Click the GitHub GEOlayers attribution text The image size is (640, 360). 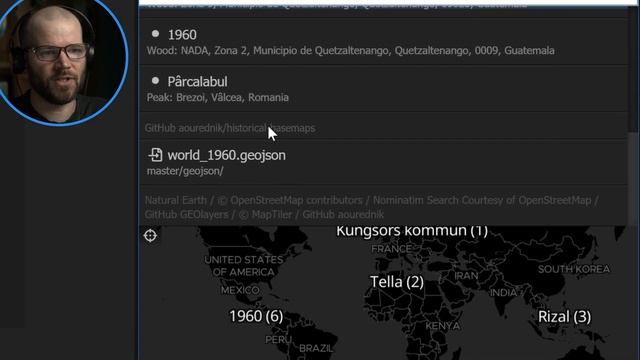[x=187, y=214]
